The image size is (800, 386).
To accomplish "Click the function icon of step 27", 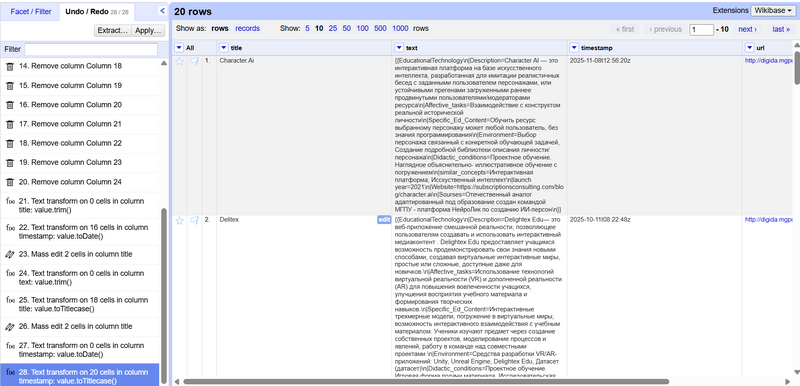I will (10, 345).
